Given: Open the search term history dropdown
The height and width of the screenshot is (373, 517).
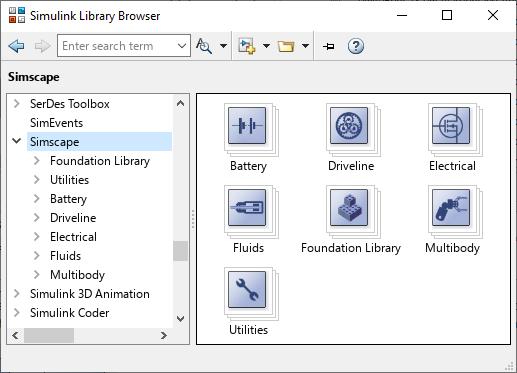Looking at the screenshot, I should tap(182, 46).
